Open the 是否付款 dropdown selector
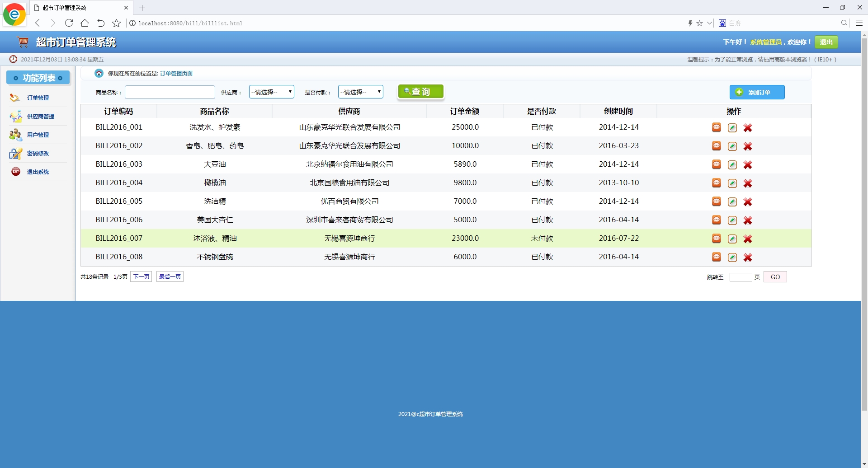Image resolution: width=868 pixels, height=468 pixels. (x=360, y=92)
